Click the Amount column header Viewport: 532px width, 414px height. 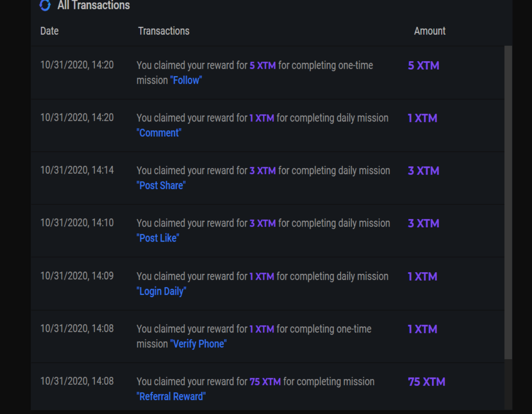pyautogui.click(x=430, y=31)
